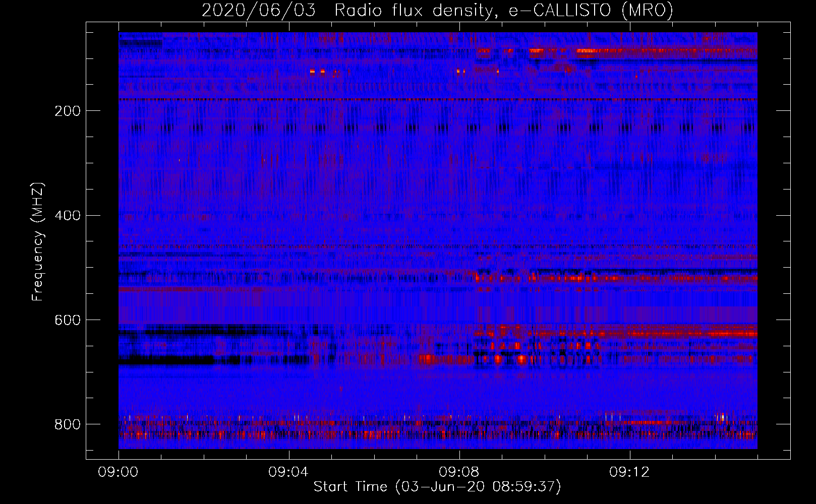Click the '09:00' time tick label
The image size is (816, 504).
[x=118, y=472]
